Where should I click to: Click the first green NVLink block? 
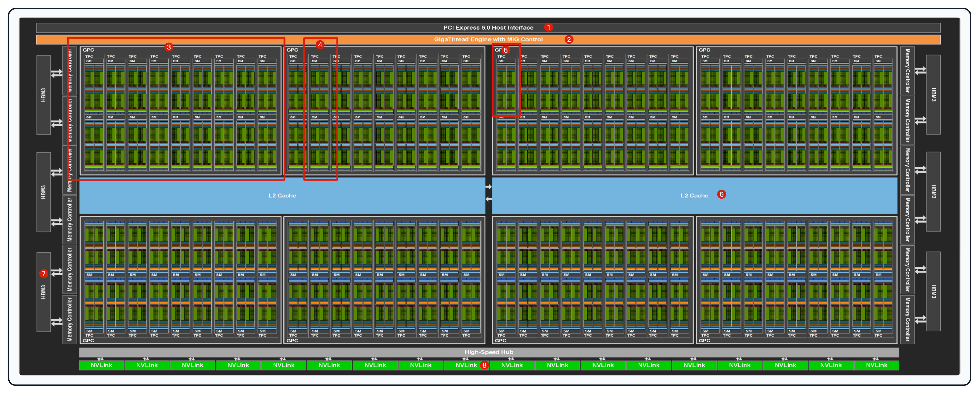click(101, 365)
